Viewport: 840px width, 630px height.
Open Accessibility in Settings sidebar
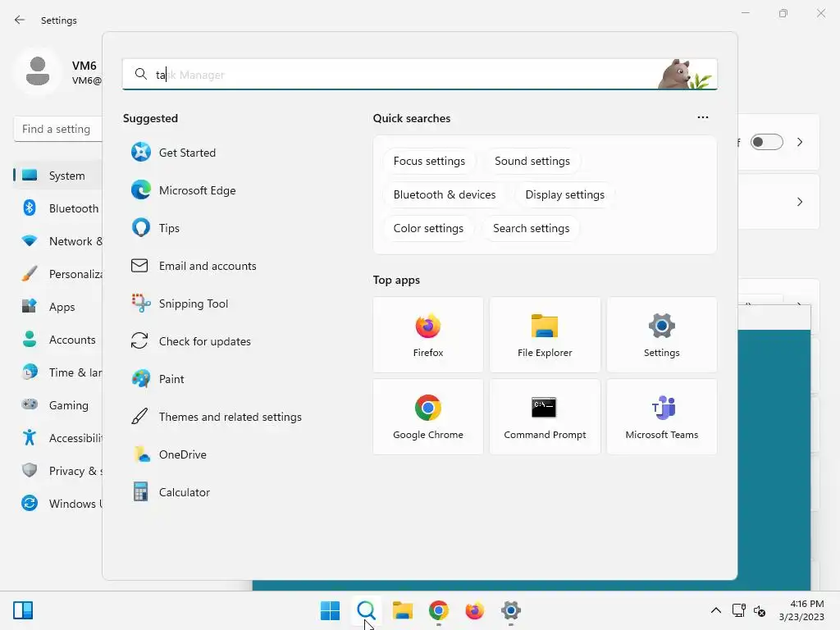[58, 438]
